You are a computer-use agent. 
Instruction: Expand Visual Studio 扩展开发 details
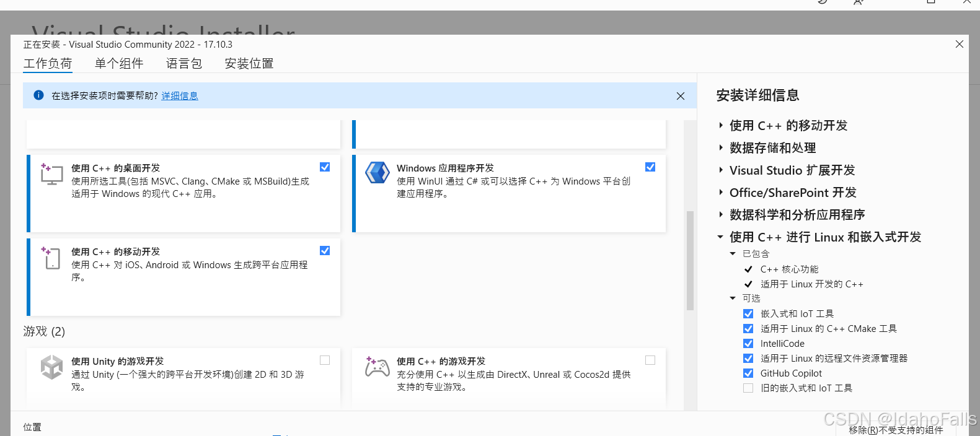[721, 170]
